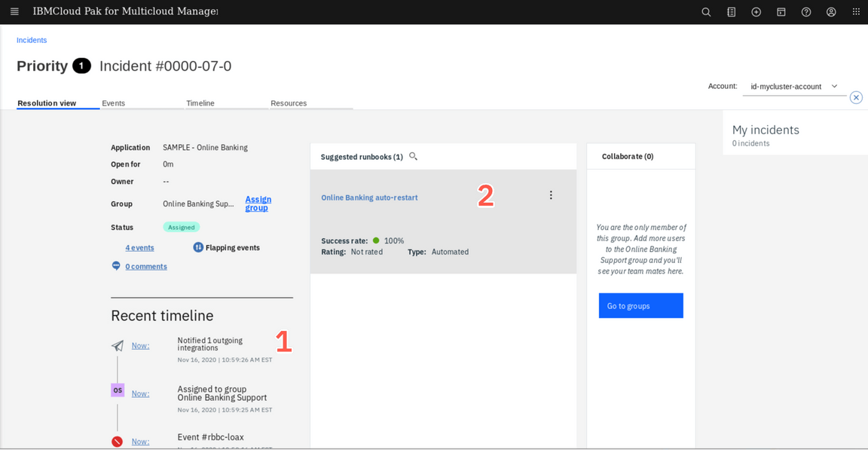The height and width of the screenshot is (450, 868).
Task: Click the SAMPLE - Online Banking application value
Action: pos(206,147)
